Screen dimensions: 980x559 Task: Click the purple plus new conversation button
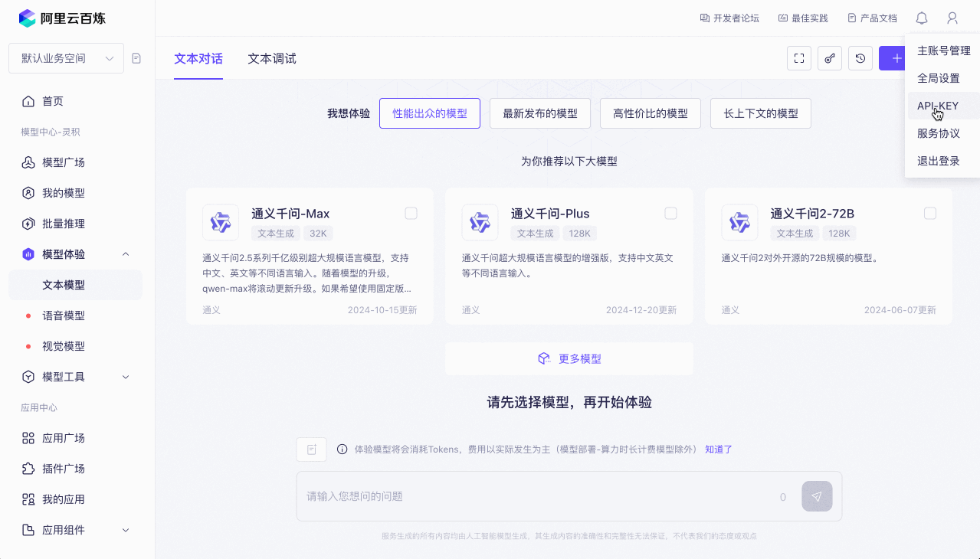pos(892,58)
